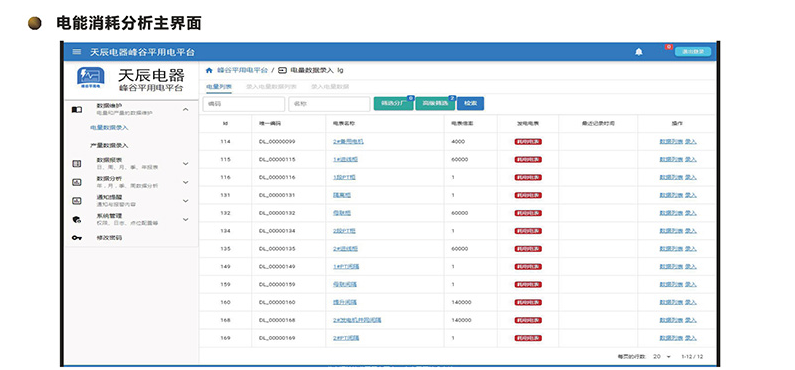This screenshot has width=795, height=370.
Task: Click the 数据分析 sidebar icon
Action: (x=77, y=182)
